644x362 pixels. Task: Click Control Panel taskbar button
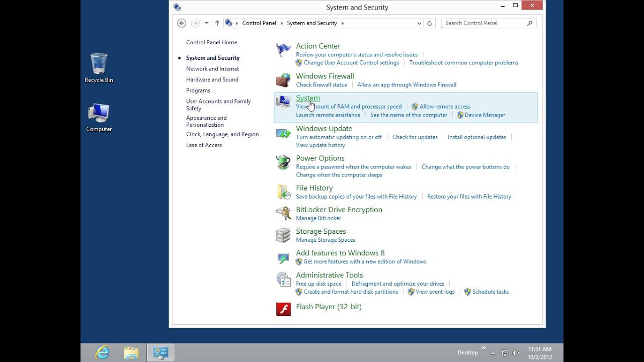(x=160, y=352)
